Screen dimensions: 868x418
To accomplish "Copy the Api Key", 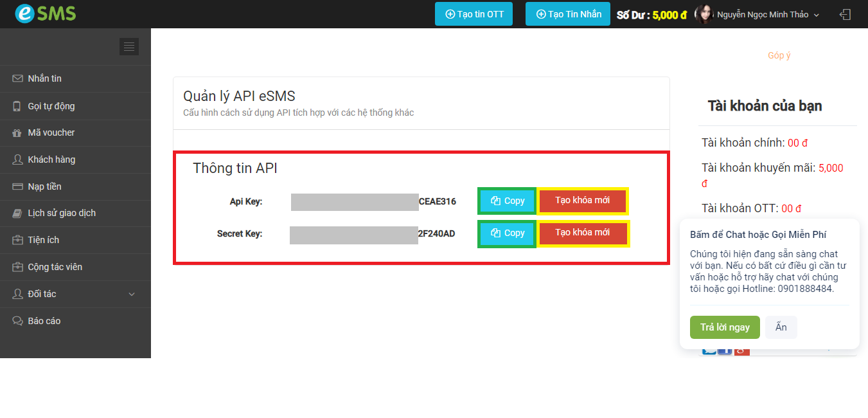I will click(x=507, y=201).
